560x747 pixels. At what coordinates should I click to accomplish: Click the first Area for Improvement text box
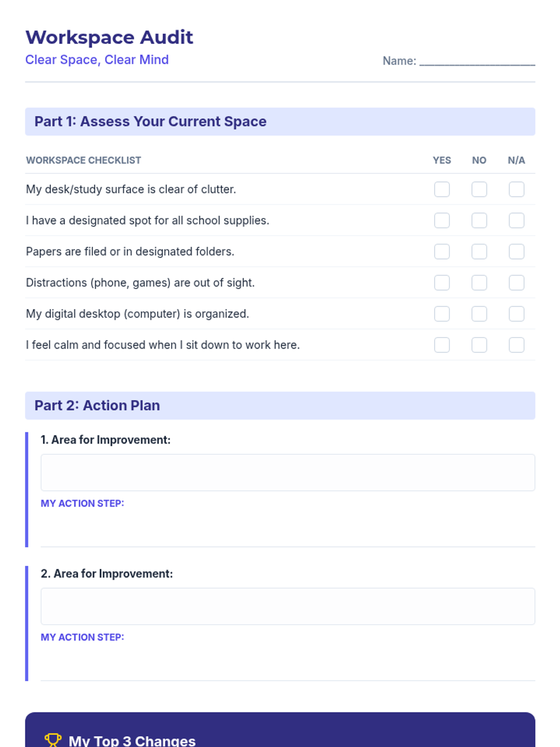click(x=288, y=472)
